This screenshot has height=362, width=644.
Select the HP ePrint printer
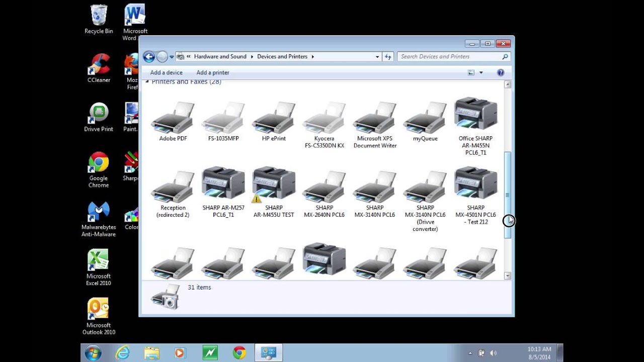274,122
